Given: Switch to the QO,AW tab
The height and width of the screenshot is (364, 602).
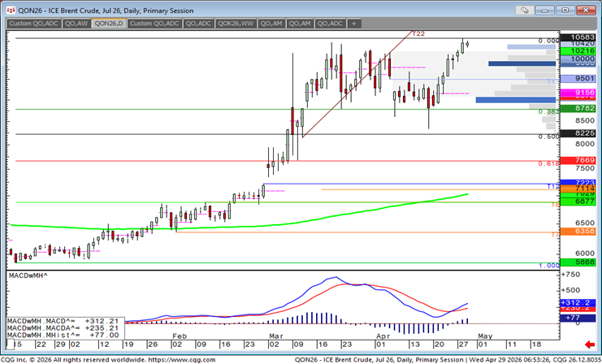Looking at the screenshot, I should point(75,24).
